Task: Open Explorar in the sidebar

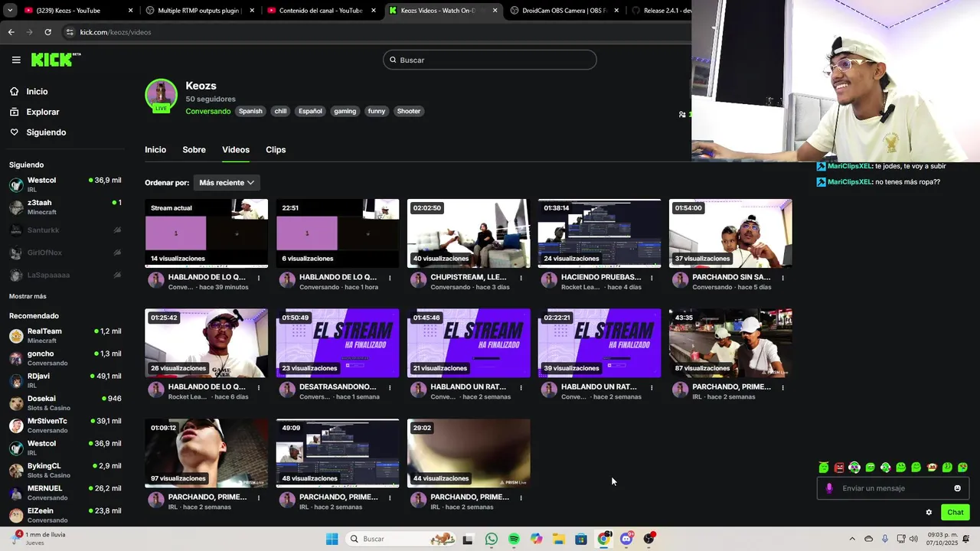Action: pyautogui.click(x=43, y=112)
